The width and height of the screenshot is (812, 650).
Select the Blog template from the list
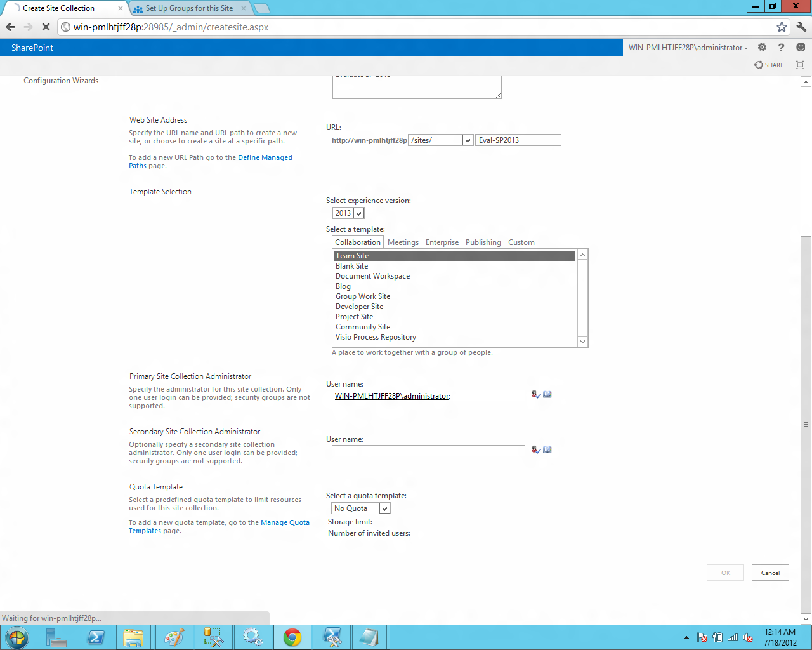[343, 286]
